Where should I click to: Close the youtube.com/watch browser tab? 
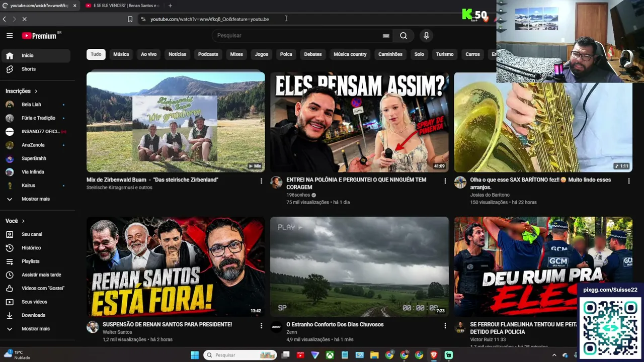coord(74,6)
